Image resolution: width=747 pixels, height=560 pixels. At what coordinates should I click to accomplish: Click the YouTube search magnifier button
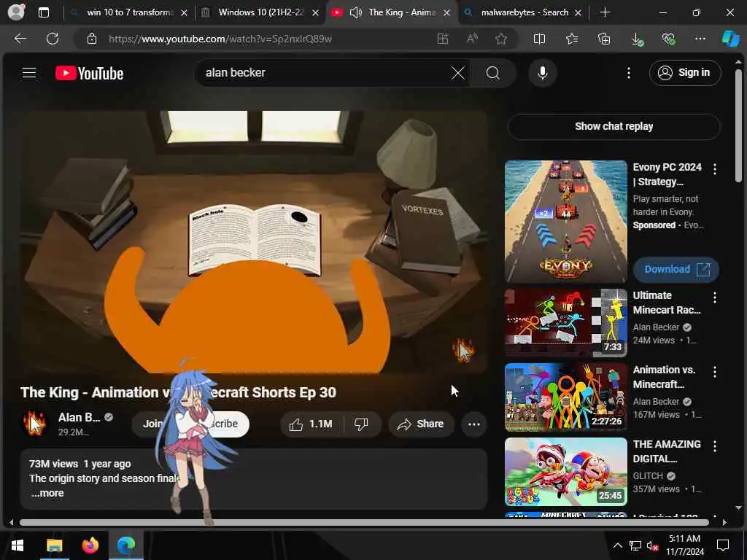coord(493,73)
